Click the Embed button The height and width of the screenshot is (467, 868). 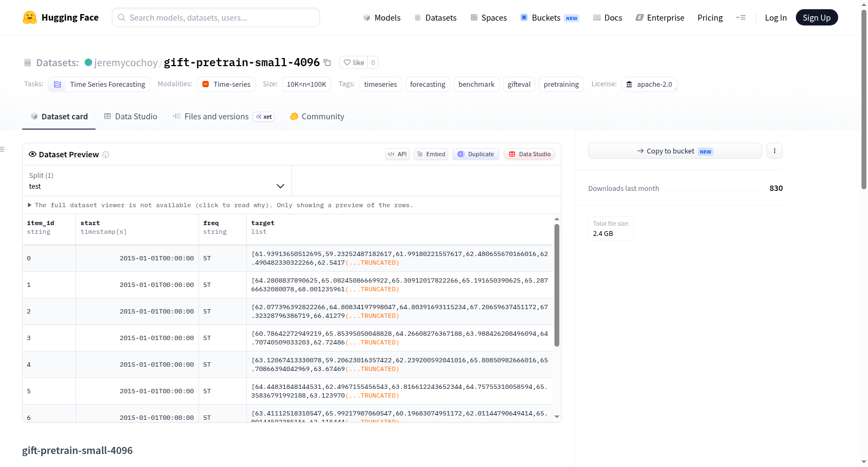click(x=431, y=154)
